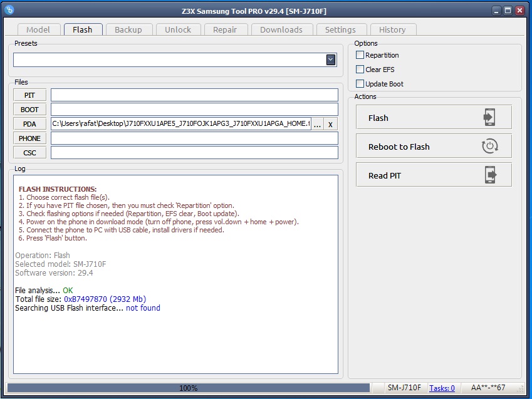Switch to the Downloads tab
The height and width of the screenshot is (399, 532).
(x=281, y=29)
